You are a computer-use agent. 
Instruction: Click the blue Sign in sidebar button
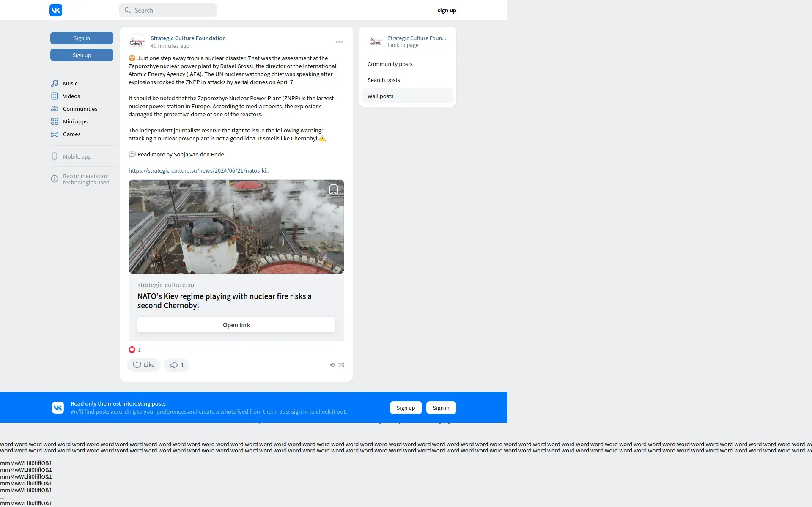click(82, 38)
